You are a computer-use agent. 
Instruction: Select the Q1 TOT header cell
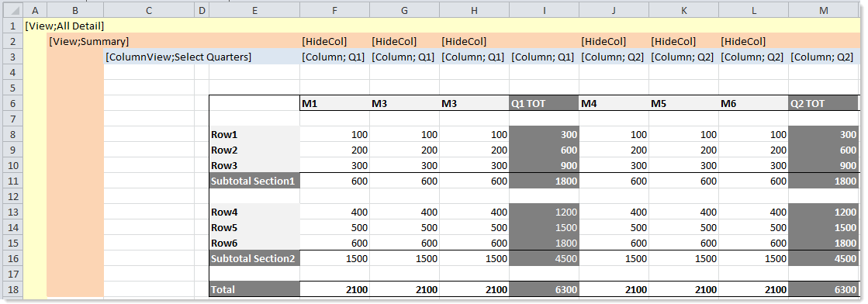point(545,103)
